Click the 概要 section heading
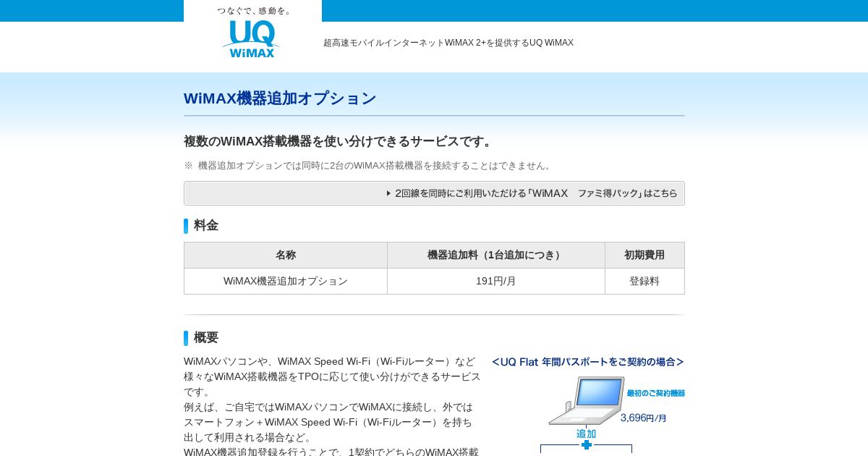The height and width of the screenshot is (456, 868). tap(206, 337)
